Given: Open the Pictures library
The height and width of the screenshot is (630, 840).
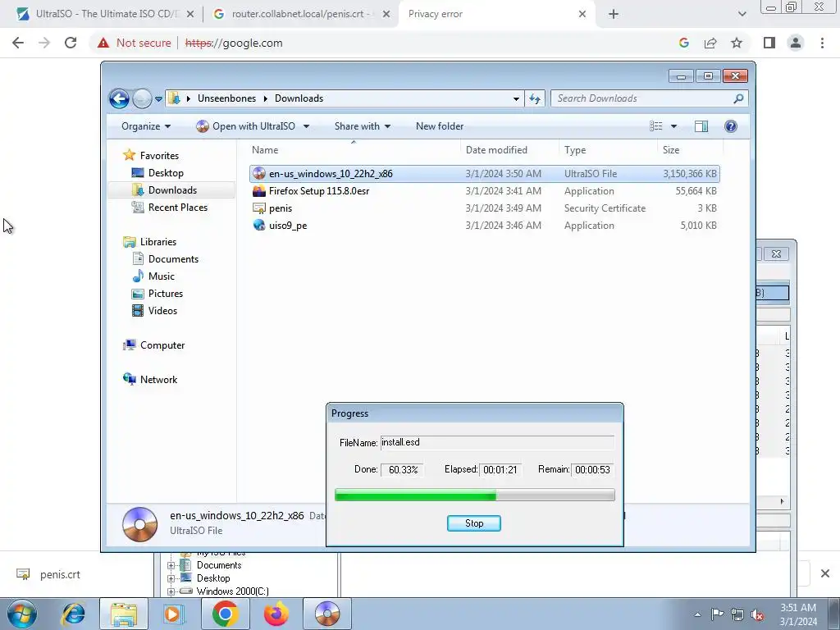Looking at the screenshot, I should click(157, 293).
